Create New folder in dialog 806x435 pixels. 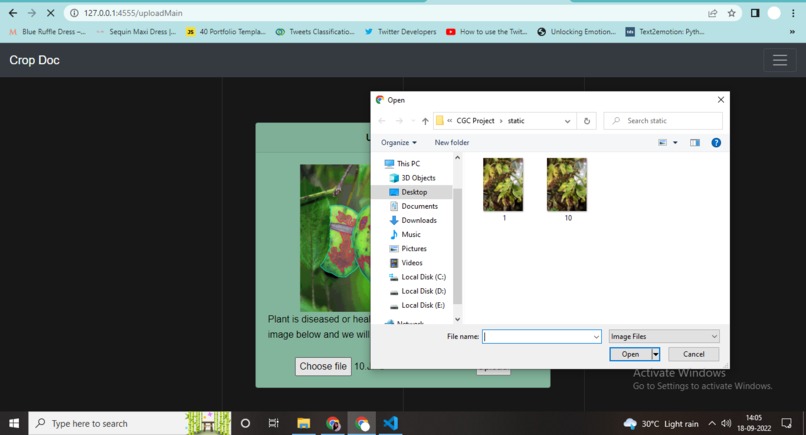(x=452, y=142)
